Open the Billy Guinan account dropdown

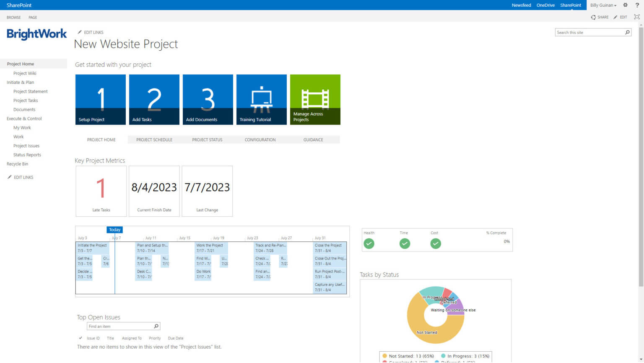coord(603,5)
